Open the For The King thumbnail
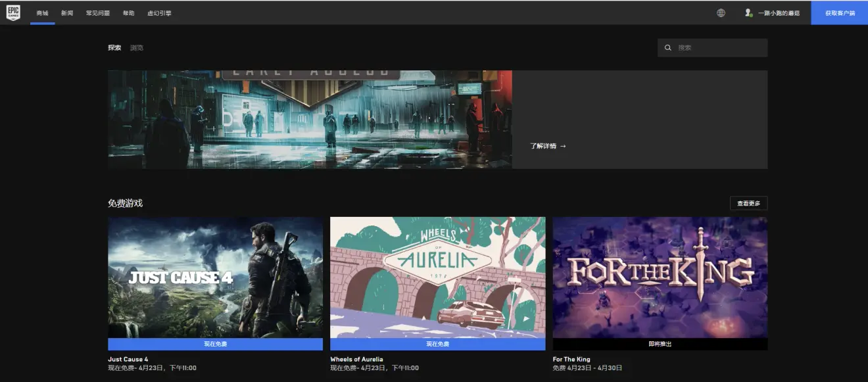The height and width of the screenshot is (382, 868). tap(660, 277)
